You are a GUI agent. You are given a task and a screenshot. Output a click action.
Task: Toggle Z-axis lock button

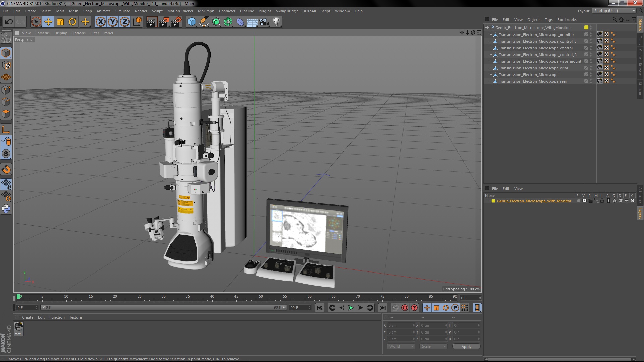[x=125, y=22]
